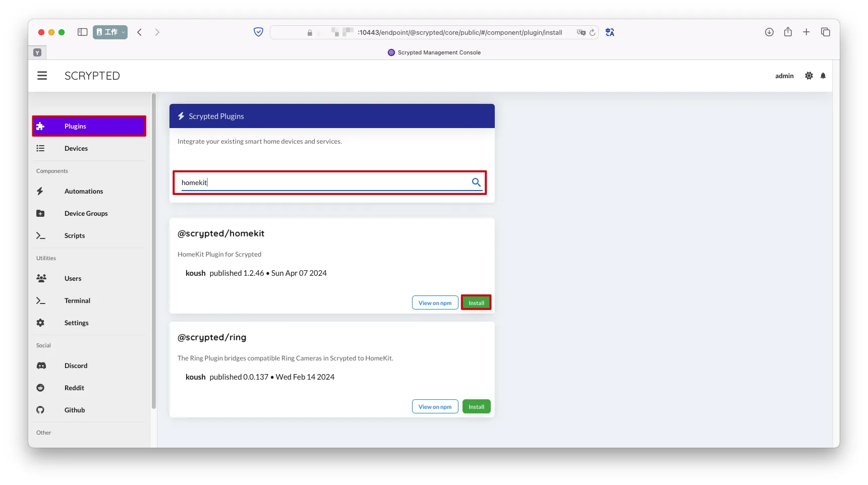Open the Scripts menu item
Viewport: 868px width, 485px height.
click(89, 235)
